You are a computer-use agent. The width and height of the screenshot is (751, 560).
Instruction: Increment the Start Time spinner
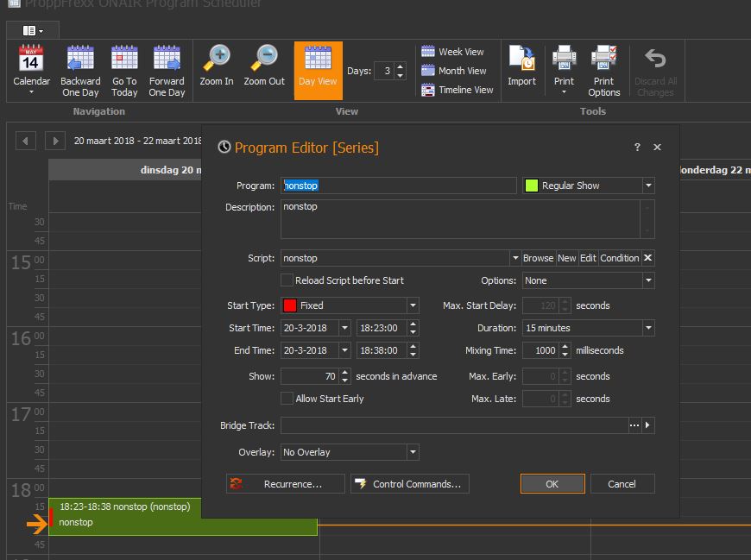[x=413, y=324]
